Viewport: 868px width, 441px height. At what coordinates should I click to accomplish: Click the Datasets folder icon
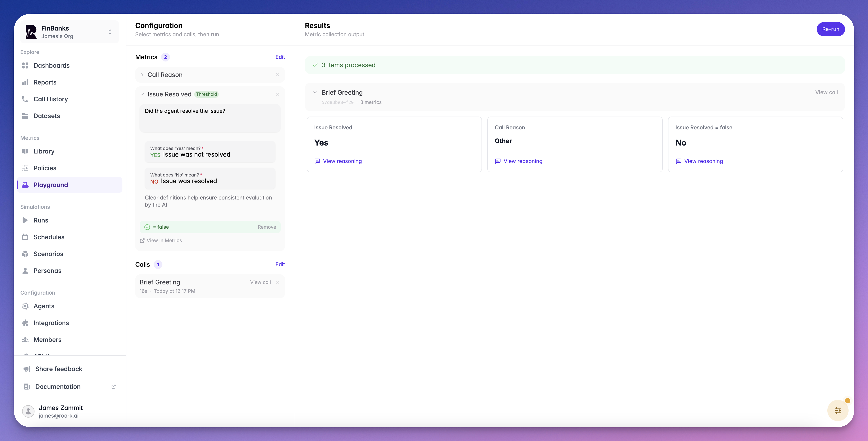(25, 116)
